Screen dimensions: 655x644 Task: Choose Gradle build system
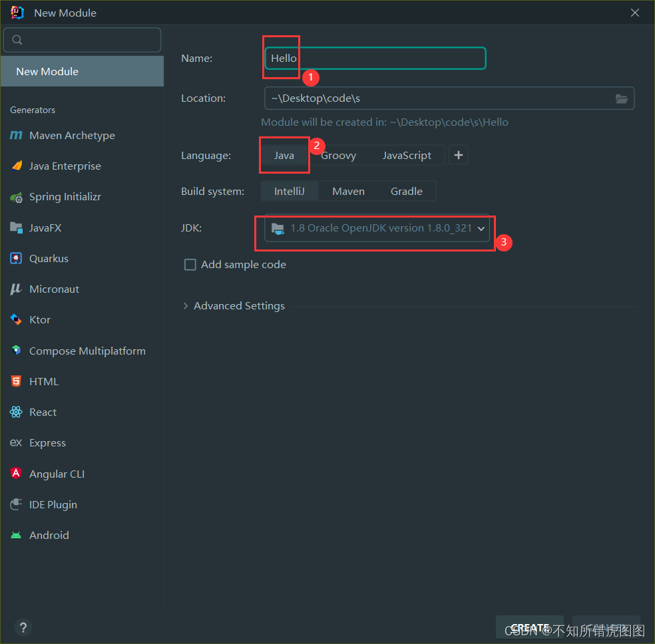(x=407, y=191)
